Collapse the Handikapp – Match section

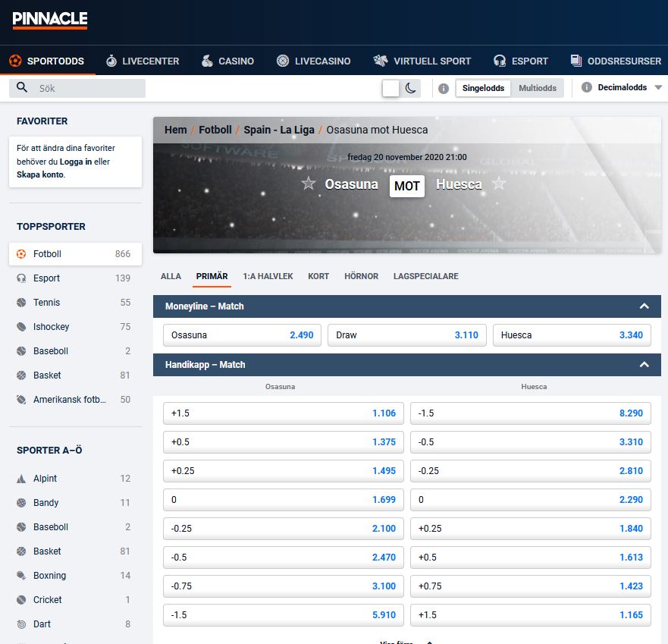[x=644, y=365]
